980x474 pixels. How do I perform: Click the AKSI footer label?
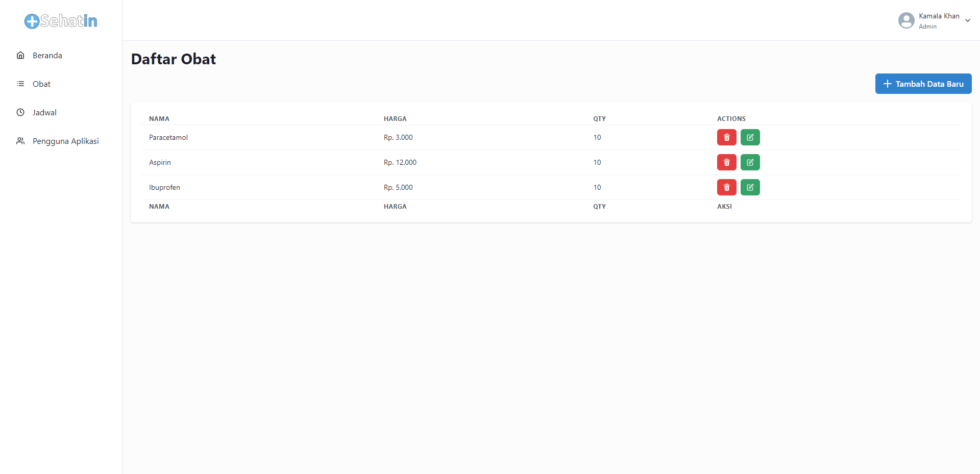pyautogui.click(x=724, y=206)
